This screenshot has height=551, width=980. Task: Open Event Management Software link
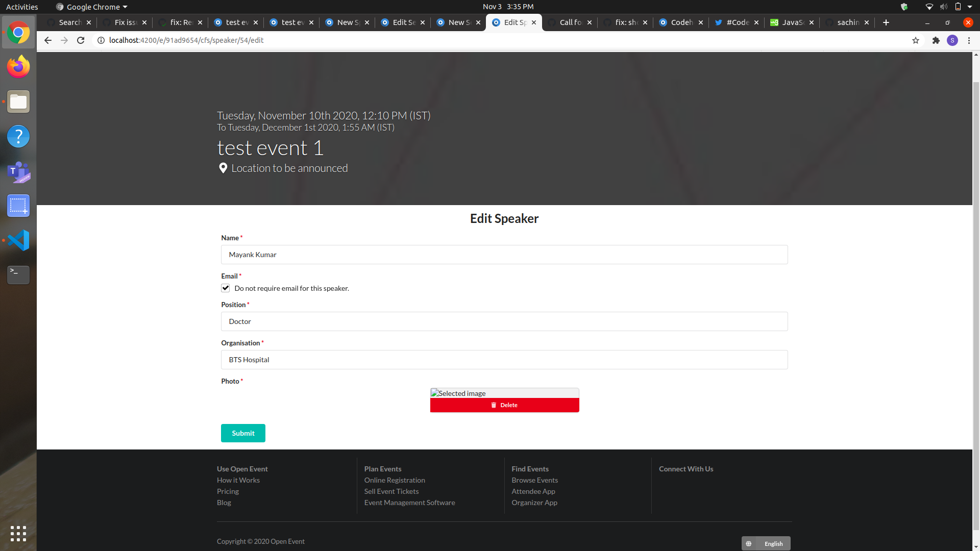[x=410, y=503]
